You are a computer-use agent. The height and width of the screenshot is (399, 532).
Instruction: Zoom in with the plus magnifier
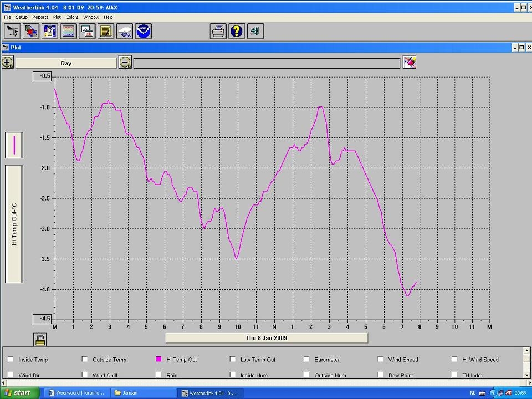click(x=7, y=63)
